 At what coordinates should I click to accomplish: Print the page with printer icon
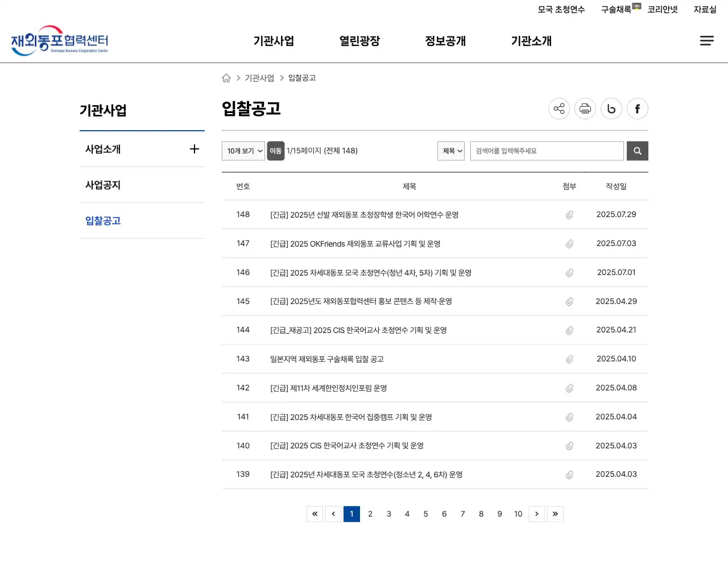(x=585, y=109)
